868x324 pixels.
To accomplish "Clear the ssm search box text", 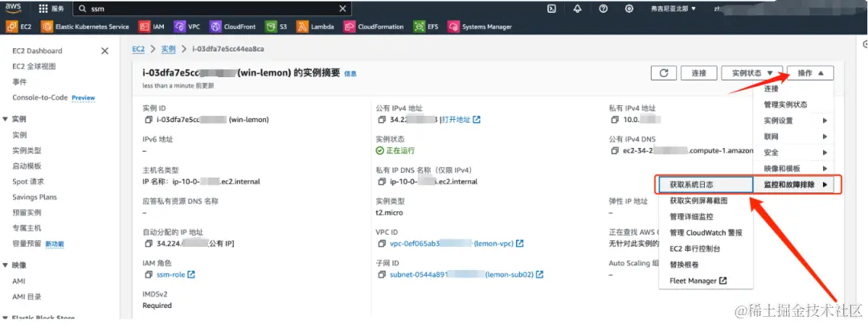I will 342,9.
